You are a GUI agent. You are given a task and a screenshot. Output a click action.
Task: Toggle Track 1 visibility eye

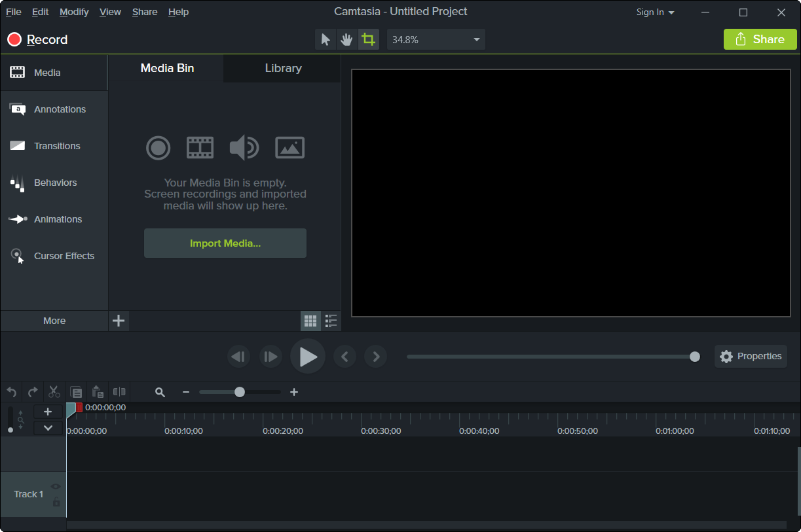point(56,486)
